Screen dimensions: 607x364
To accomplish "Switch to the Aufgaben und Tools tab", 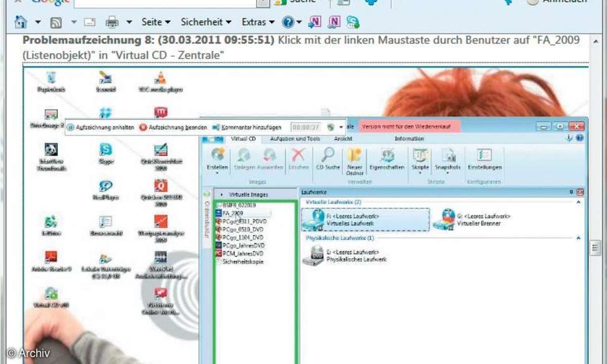I will [x=294, y=139].
